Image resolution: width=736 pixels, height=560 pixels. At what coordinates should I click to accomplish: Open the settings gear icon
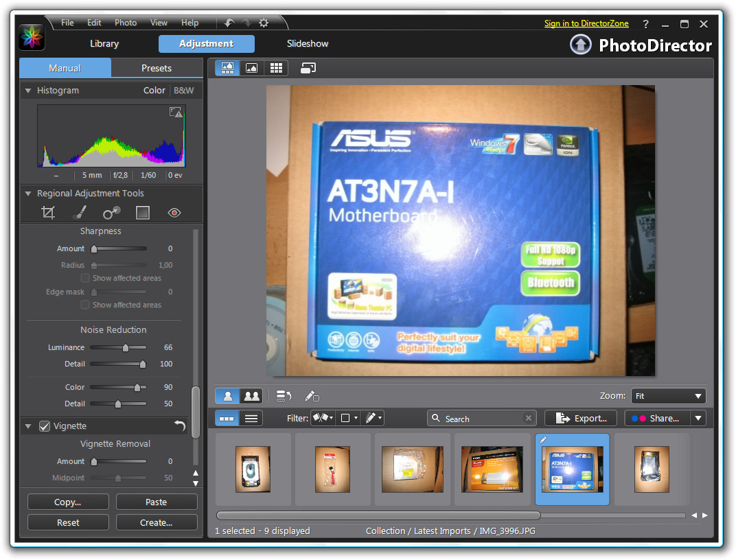(x=264, y=23)
